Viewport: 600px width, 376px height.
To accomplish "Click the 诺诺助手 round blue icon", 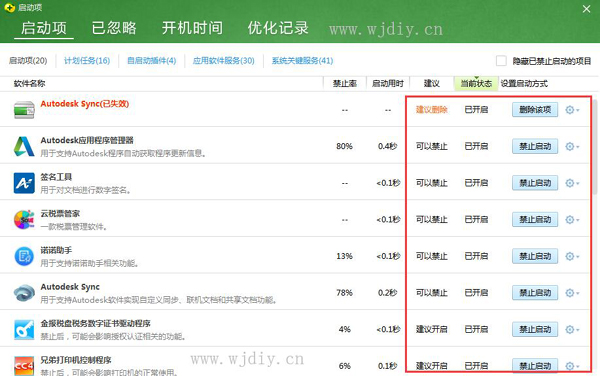I will tap(24, 256).
